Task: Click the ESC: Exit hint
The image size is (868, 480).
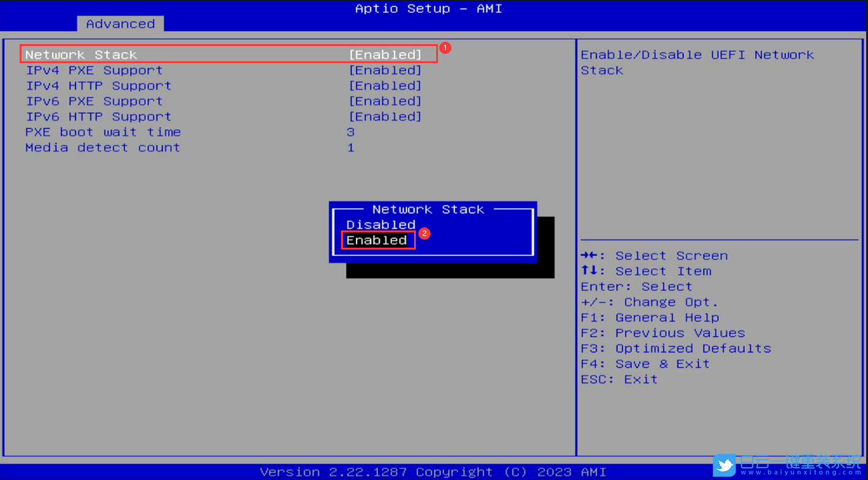Action: [618, 379]
